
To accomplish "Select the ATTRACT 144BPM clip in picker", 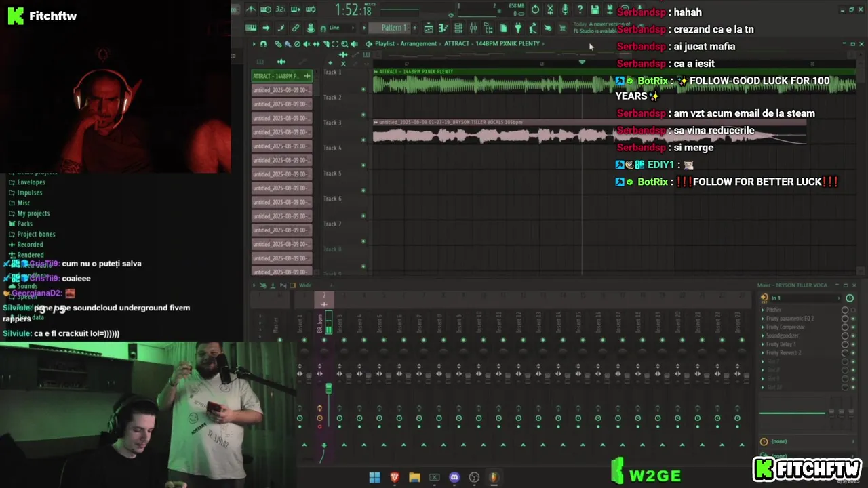I will 281,76.
